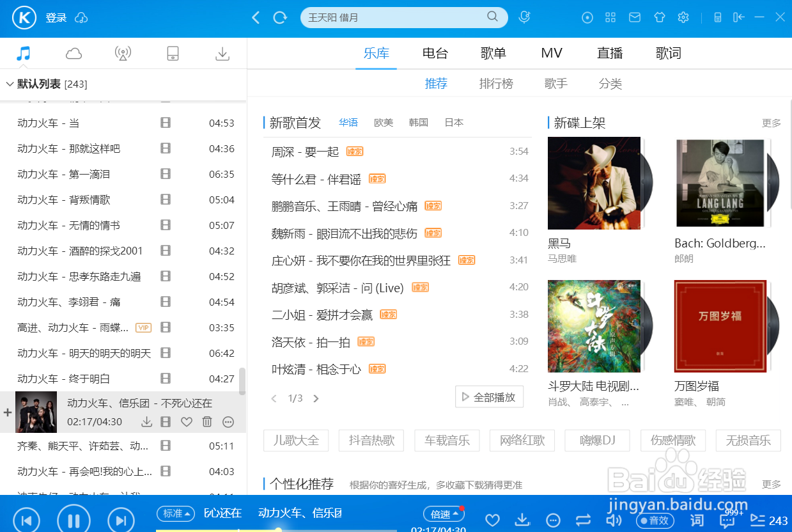The image size is (792, 532).
Task: Open the disc icon in the title bar
Action: point(587,18)
